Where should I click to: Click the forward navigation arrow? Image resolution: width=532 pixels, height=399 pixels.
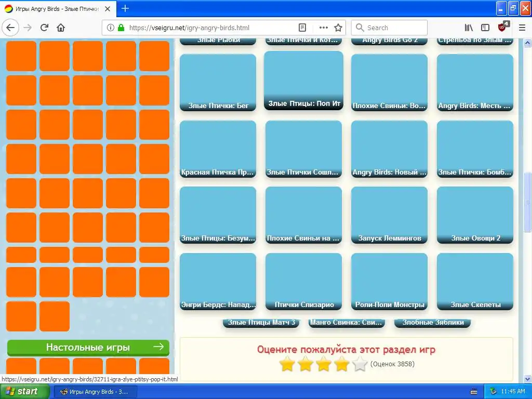click(x=28, y=28)
